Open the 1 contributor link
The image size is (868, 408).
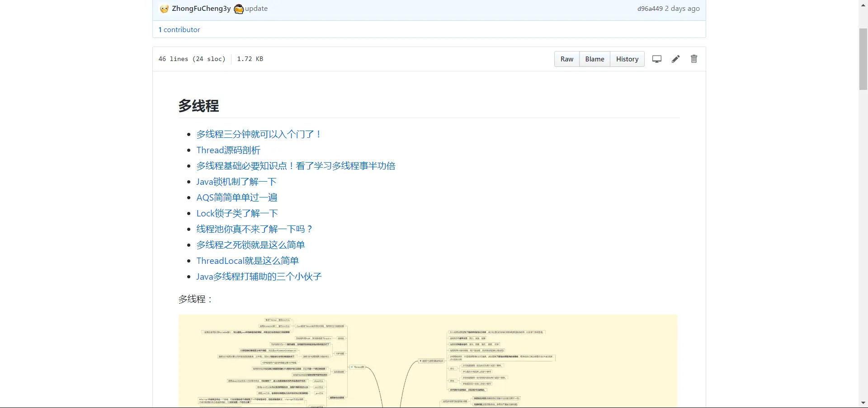[179, 29]
